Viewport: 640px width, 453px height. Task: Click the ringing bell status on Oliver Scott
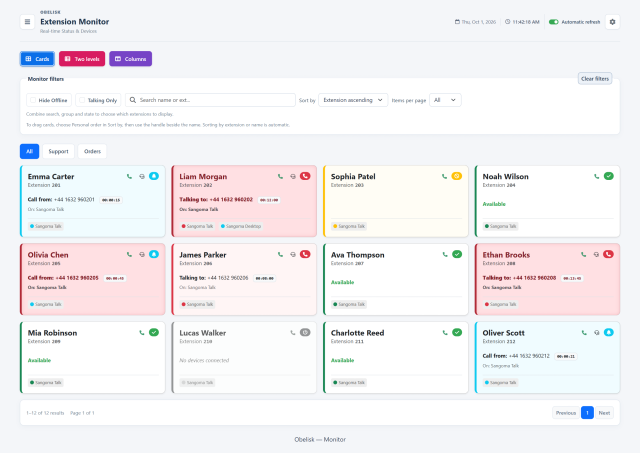pyautogui.click(x=609, y=332)
